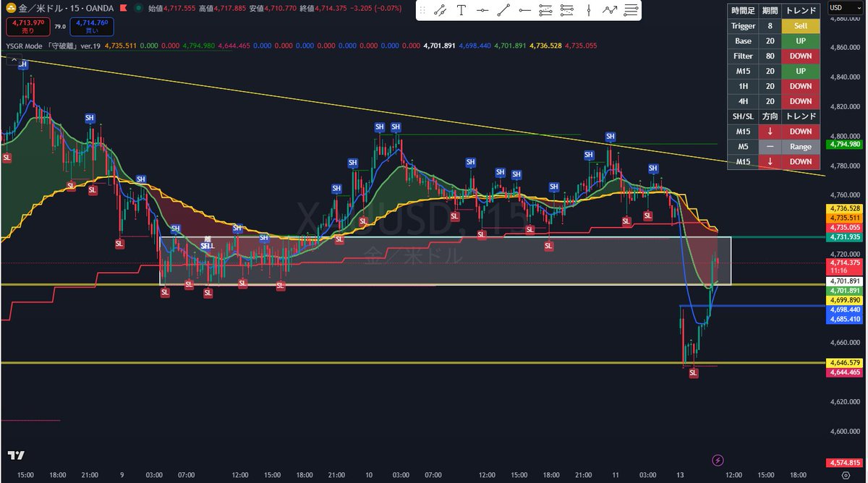Screen dimensions: 868x483
Task: Grab the drawing toolbar drag handle
Action: (x=423, y=10)
